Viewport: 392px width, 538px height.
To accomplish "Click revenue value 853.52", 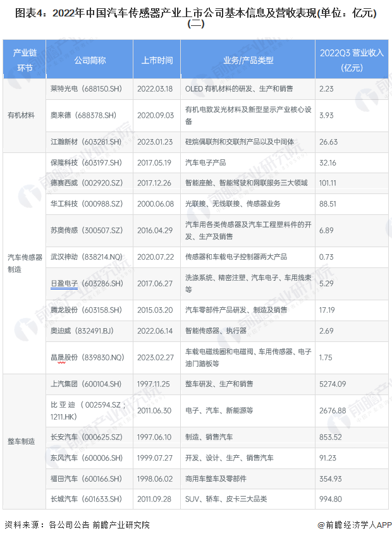I will click(x=331, y=437).
